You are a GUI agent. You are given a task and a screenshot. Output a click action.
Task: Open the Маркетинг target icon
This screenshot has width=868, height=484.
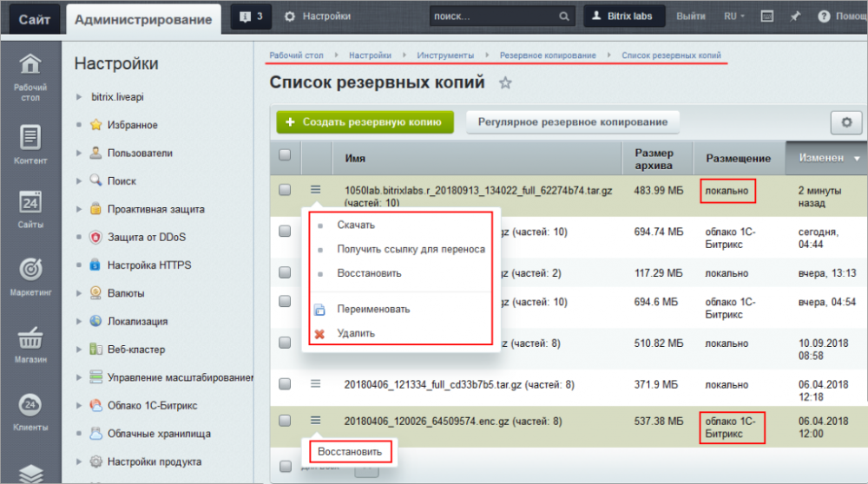pos(30,271)
